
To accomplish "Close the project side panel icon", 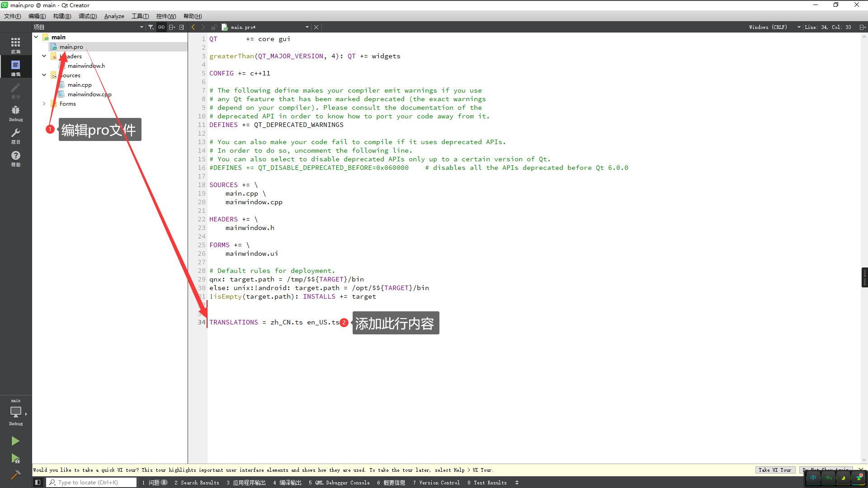I will pos(182,27).
